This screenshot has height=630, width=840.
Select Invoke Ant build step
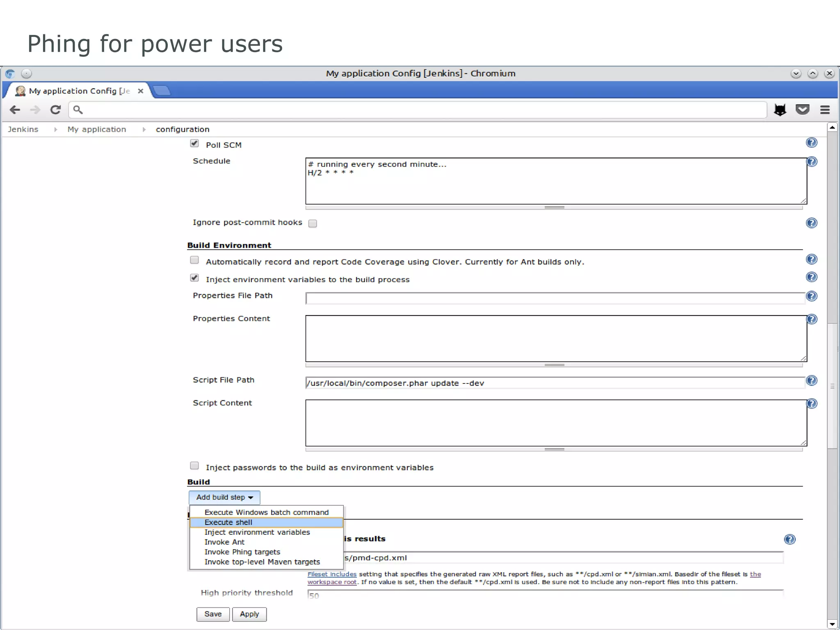pyautogui.click(x=267, y=542)
